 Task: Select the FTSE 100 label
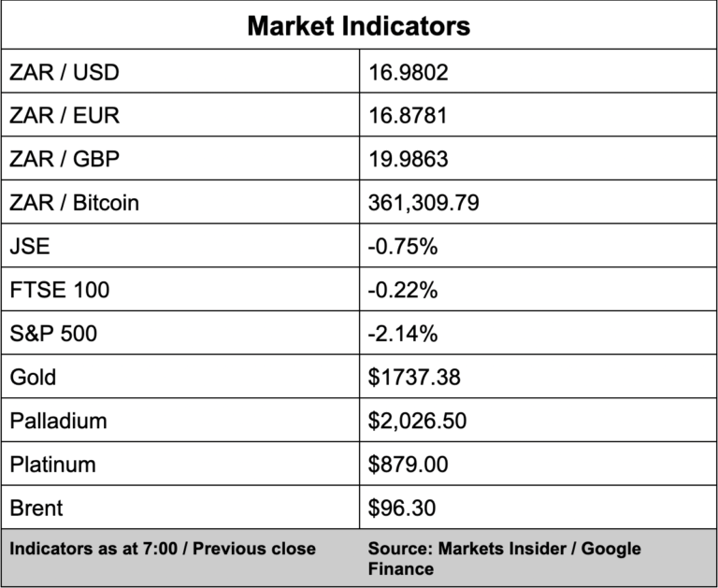point(59,290)
